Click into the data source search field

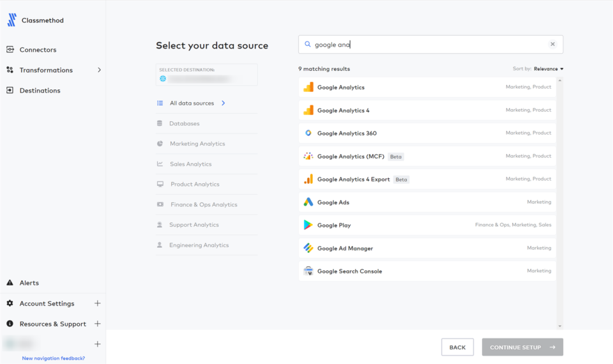(x=428, y=45)
